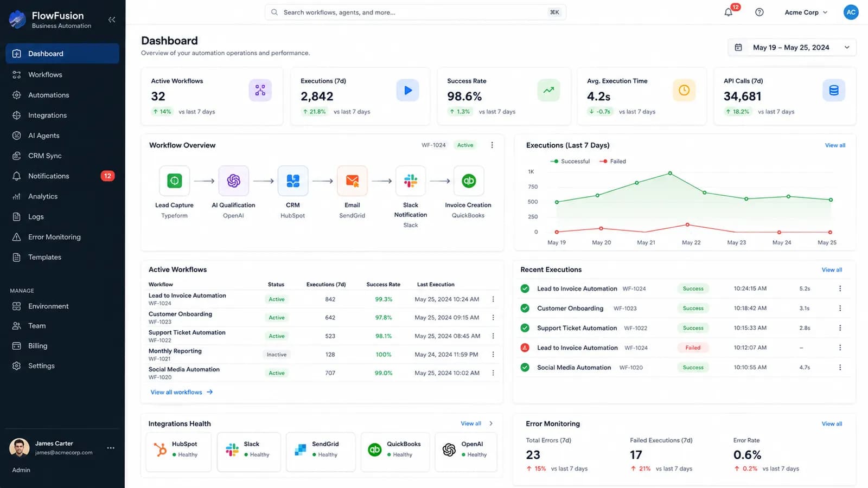Open Billing under Manage

coord(62,345)
